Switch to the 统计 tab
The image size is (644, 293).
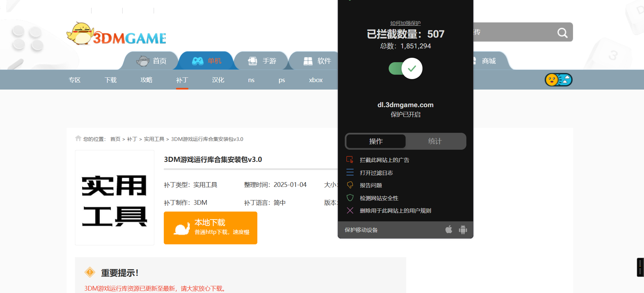pos(435,141)
